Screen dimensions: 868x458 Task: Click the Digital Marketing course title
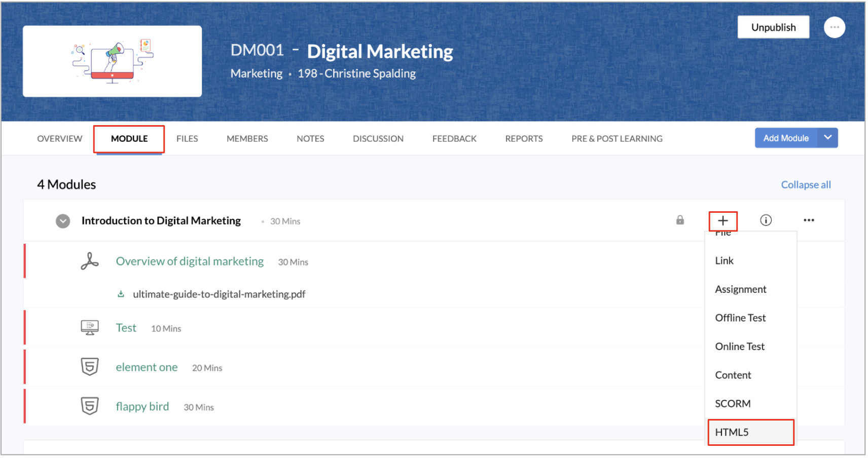tap(380, 52)
